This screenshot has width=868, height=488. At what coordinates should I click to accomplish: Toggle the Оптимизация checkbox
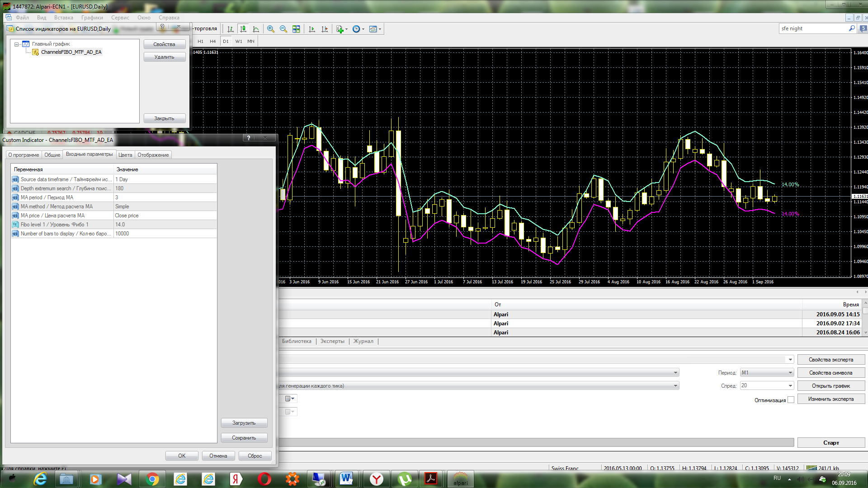[791, 400]
